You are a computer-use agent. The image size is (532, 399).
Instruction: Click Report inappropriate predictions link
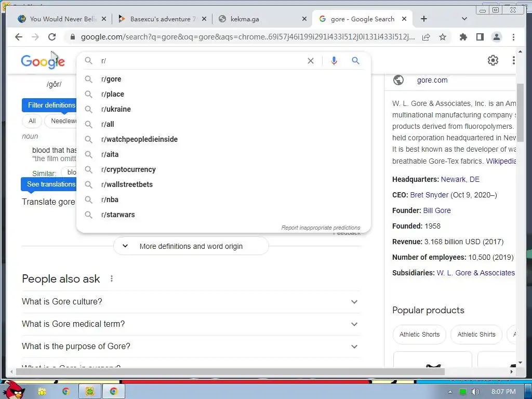321,228
